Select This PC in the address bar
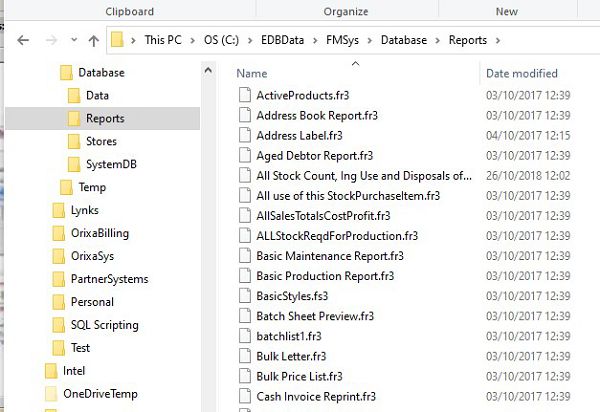This screenshot has width=600, height=412. tap(163, 40)
